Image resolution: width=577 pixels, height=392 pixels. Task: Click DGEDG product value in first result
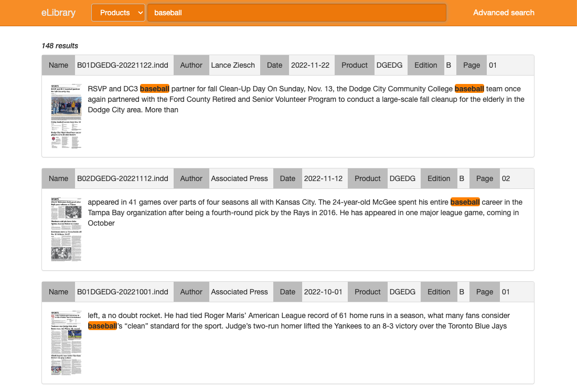(389, 65)
